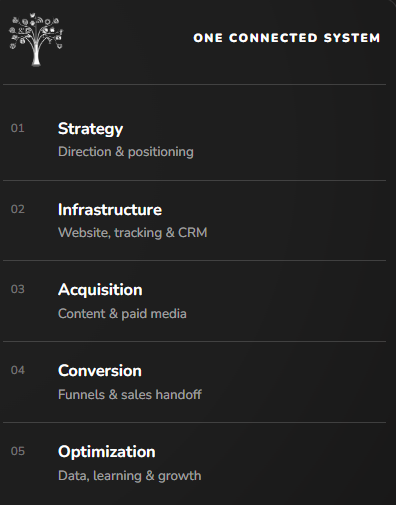The image size is (396, 505).
Task: Select step number 01
Action: click(x=18, y=128)
